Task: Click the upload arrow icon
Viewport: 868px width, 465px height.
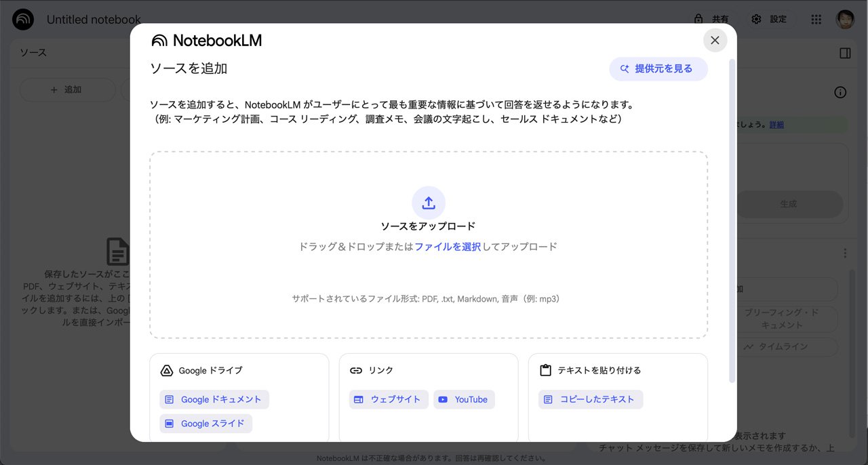Action: [429, 203]
